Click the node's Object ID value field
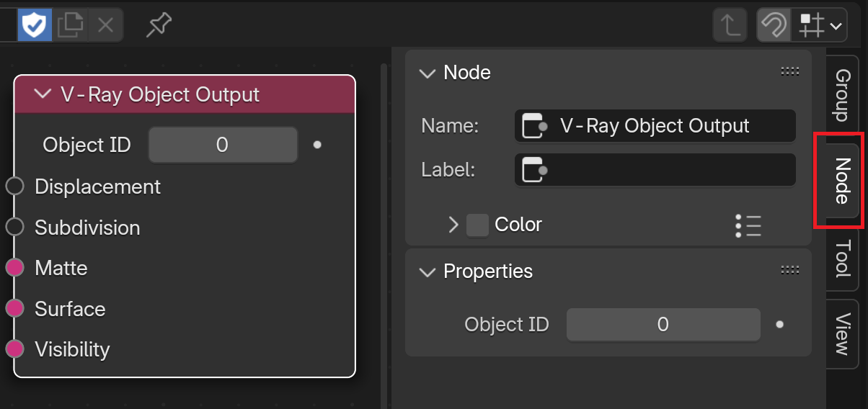This screenshot has width=868, height=409. pos(223,145)
